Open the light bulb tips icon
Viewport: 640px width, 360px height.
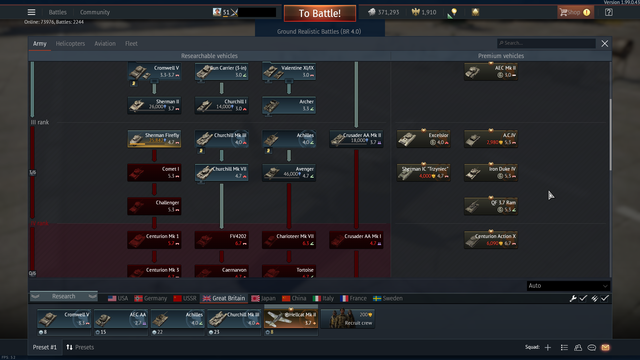452,13
